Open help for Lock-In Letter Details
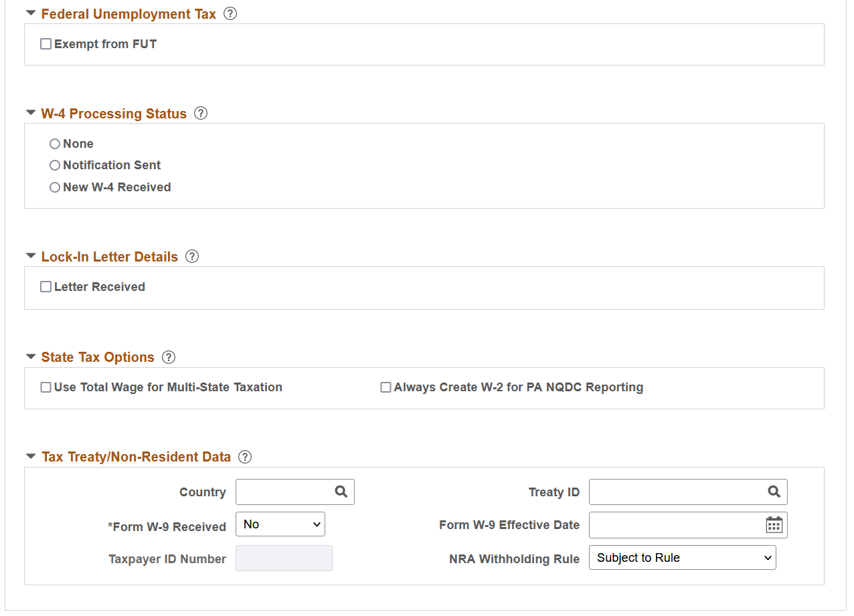854x616 pixels. (x=191, y=256)
